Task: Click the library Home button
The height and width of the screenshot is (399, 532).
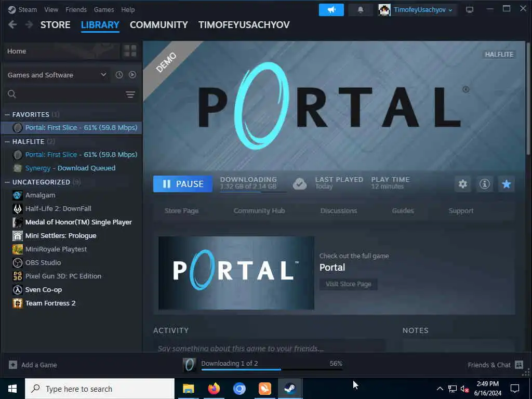Action: tap(62, 51)
